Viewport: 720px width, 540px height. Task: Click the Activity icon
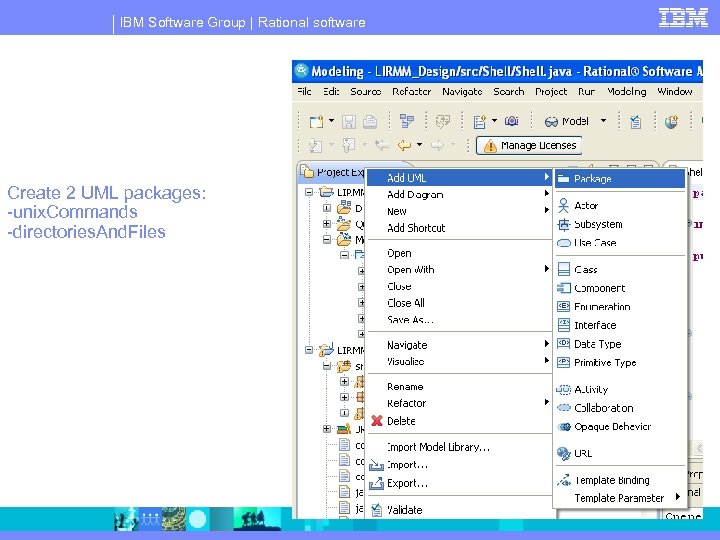[563, 389]
